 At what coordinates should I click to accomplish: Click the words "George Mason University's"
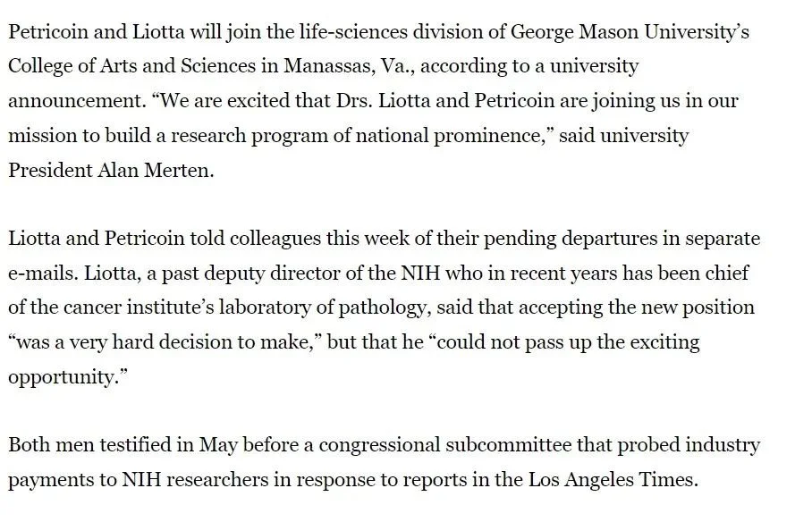[x=630, y=32]
